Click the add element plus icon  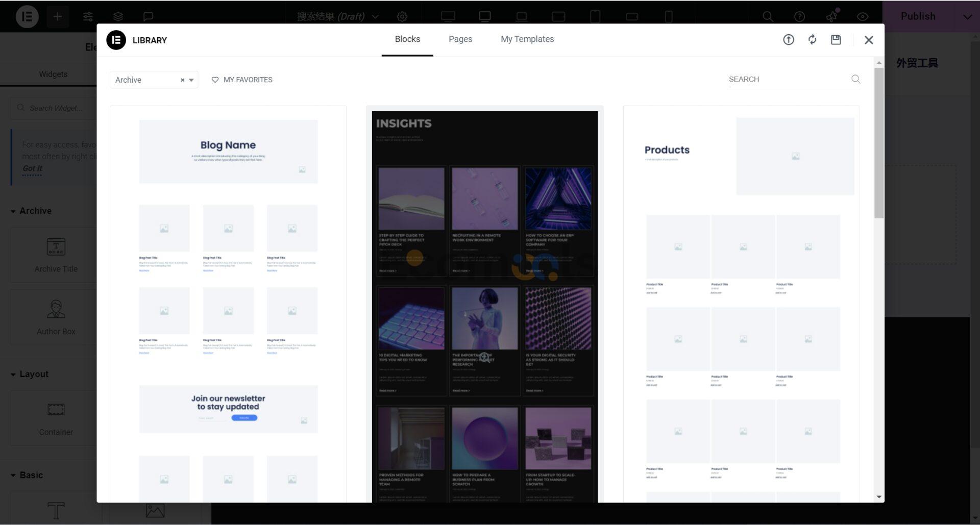click(58, 16)
